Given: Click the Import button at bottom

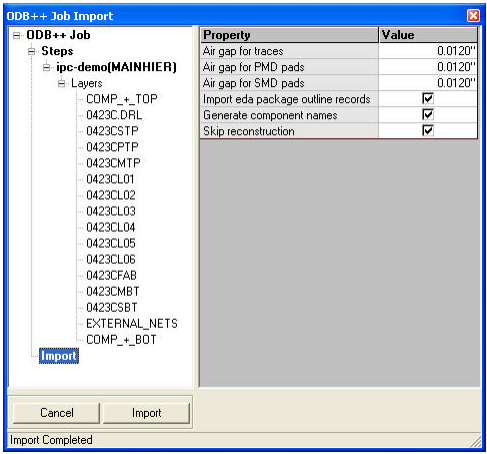Looking at the screenshot, I should pos(146,413).
